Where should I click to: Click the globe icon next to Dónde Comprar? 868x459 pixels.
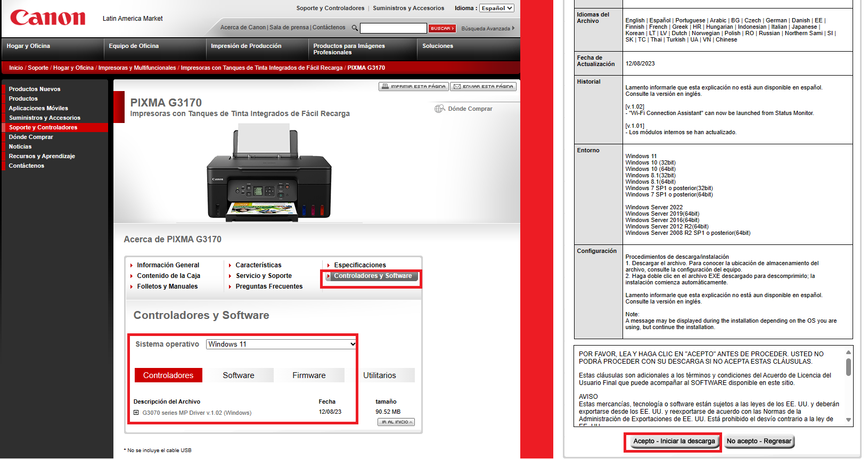(439, 109)
